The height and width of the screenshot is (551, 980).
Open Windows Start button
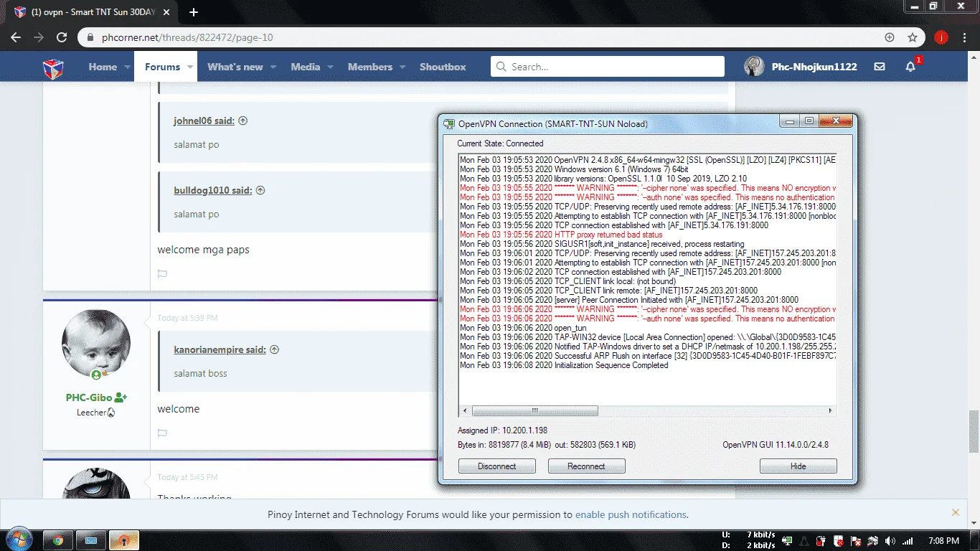click(19, 540)
